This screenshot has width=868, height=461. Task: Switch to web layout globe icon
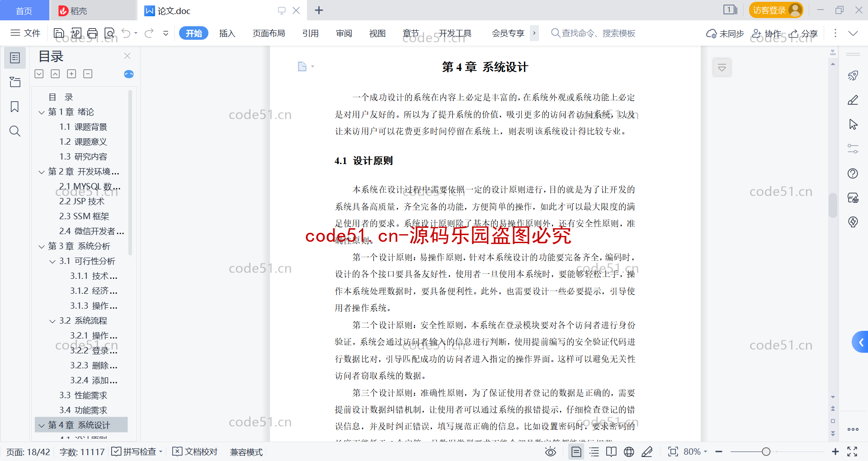tap(629, 452)
